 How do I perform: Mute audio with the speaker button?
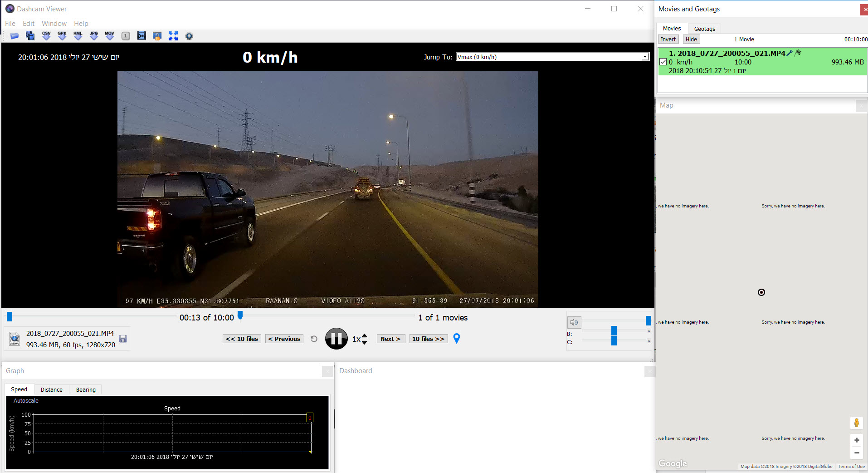tap(574, 322)
